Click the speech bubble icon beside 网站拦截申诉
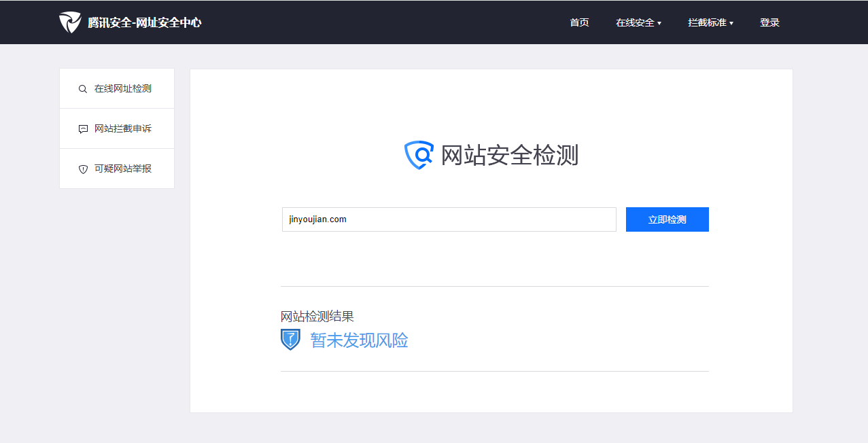The image size is (868, 443). click(83, 129)
